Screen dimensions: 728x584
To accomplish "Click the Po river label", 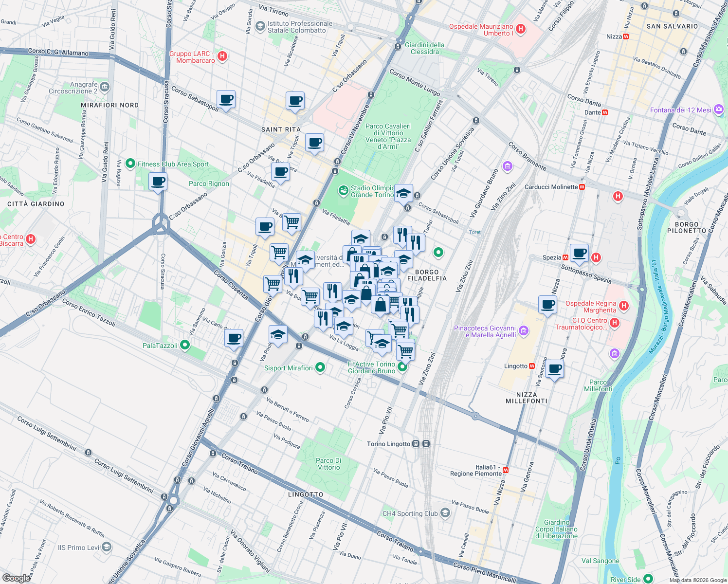I will tap(618, 460).
